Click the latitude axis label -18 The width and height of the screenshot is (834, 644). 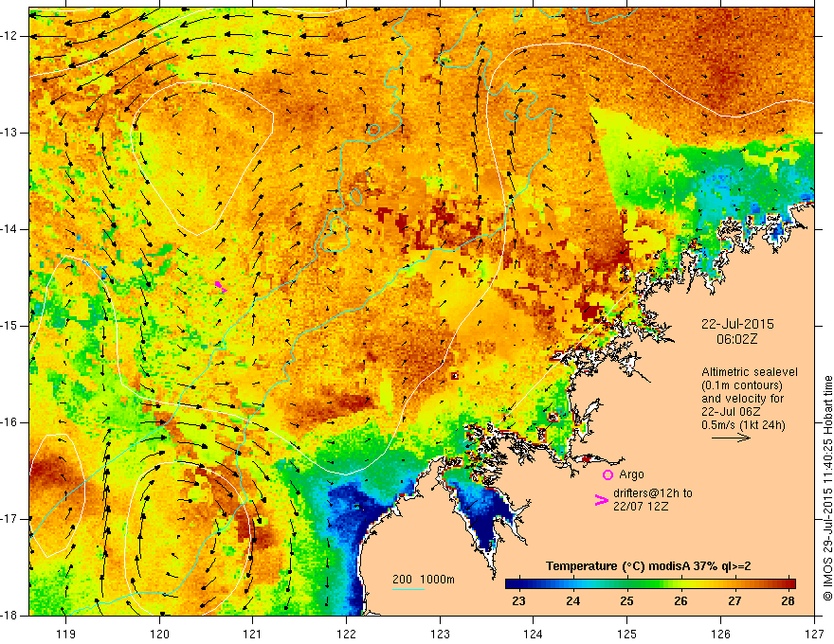(x=9, y=616)
